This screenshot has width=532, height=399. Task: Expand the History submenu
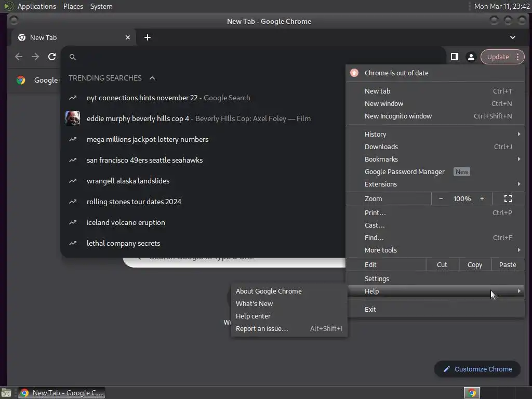435,135
